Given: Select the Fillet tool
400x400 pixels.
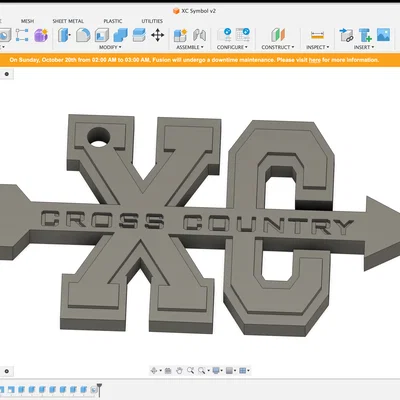Looking at the screenshot, I should (83, 35).
